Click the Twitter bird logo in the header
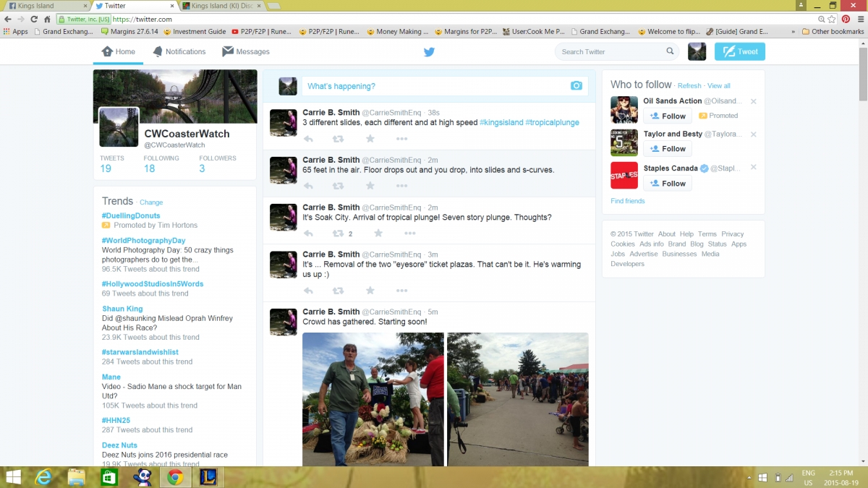The height and width of the screenshot is (488, 868). tap(429, 51)
